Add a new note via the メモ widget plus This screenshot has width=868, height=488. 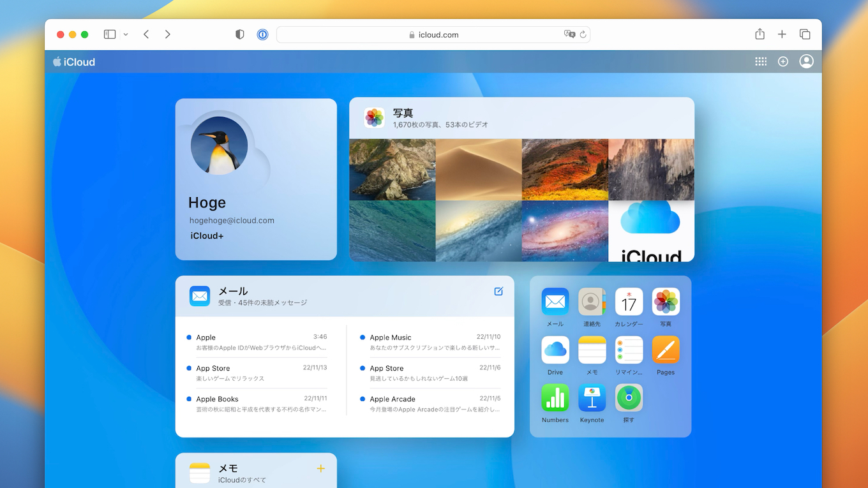tap(320, 468)
